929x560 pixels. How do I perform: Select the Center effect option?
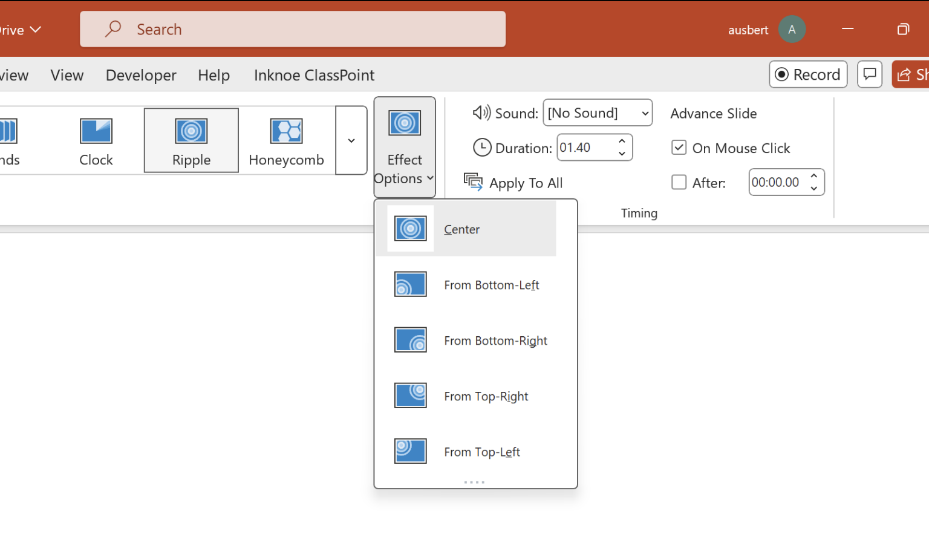pos(466,229)
